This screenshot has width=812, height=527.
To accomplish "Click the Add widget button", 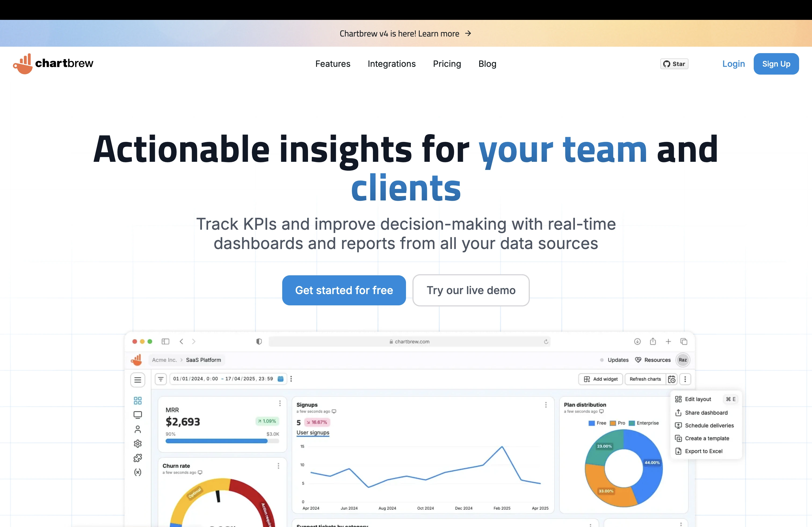I will [600, 379].
